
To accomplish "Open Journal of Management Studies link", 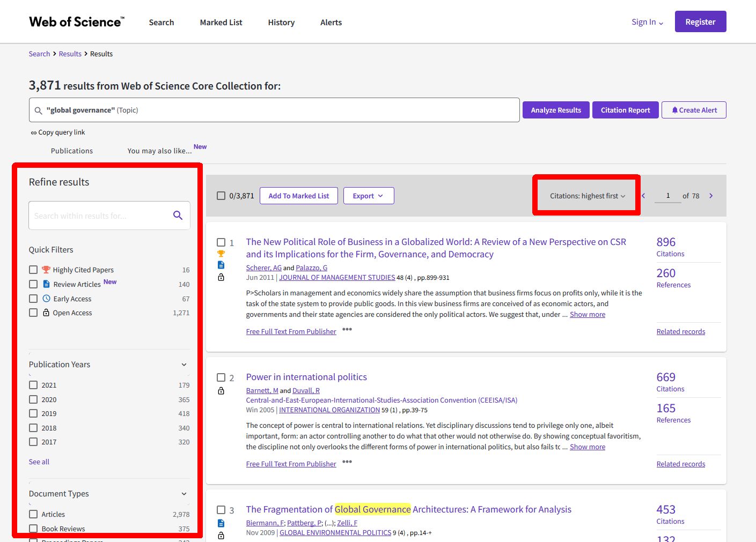I will tap(337, 278).
